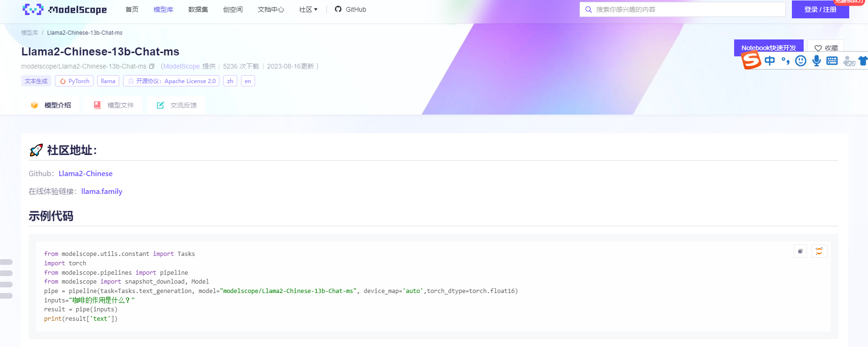Screen dimensions: 868x347
Task: Open the Sogou emoji panel
Action: point(801,61)
